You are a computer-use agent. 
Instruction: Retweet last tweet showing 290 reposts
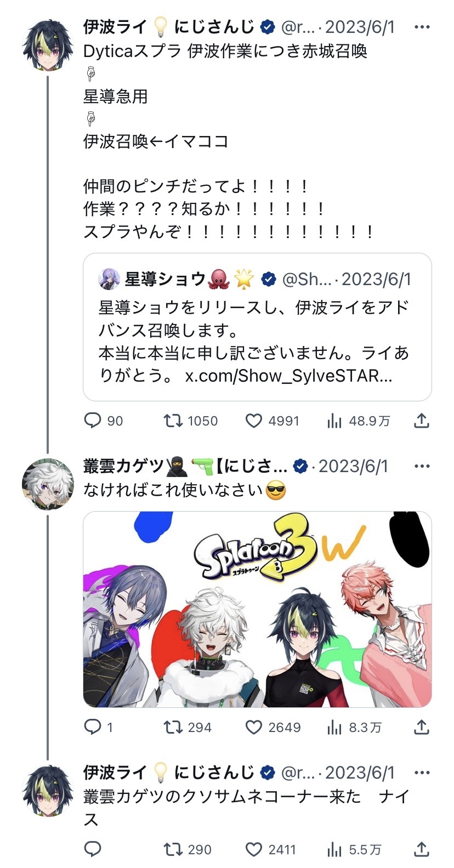tap(173, 849)
